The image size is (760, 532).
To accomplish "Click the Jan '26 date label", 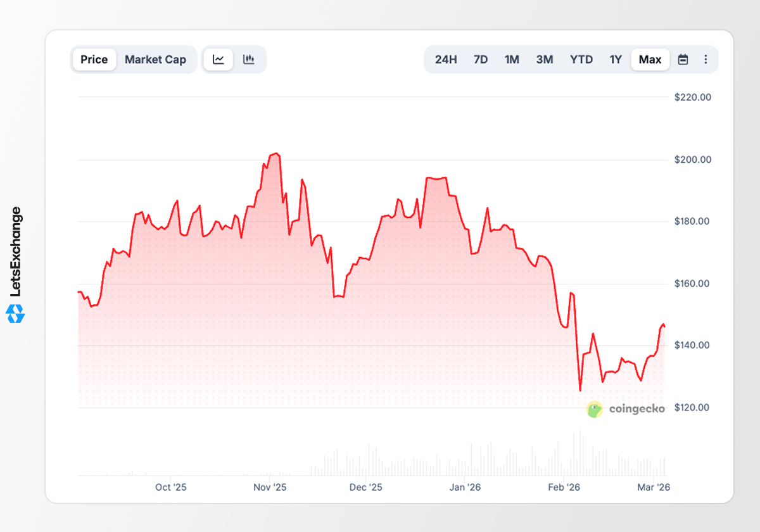I will point(465,487).
